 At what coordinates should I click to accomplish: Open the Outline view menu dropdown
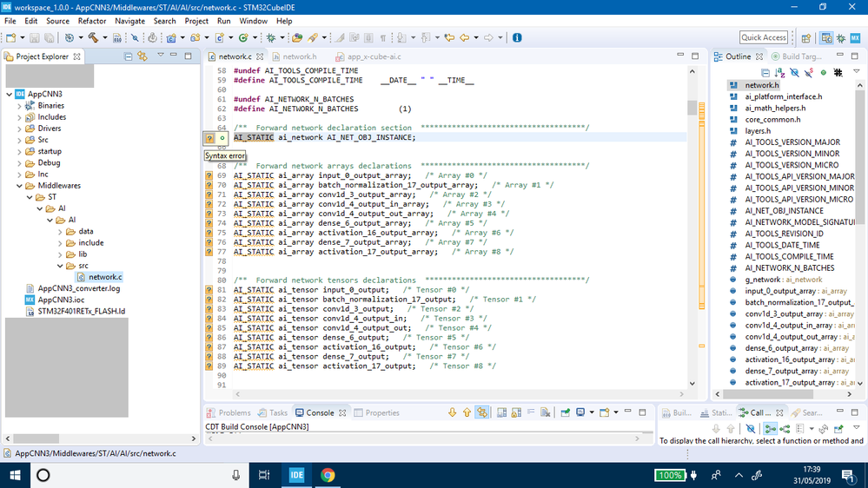pos(857,72)
